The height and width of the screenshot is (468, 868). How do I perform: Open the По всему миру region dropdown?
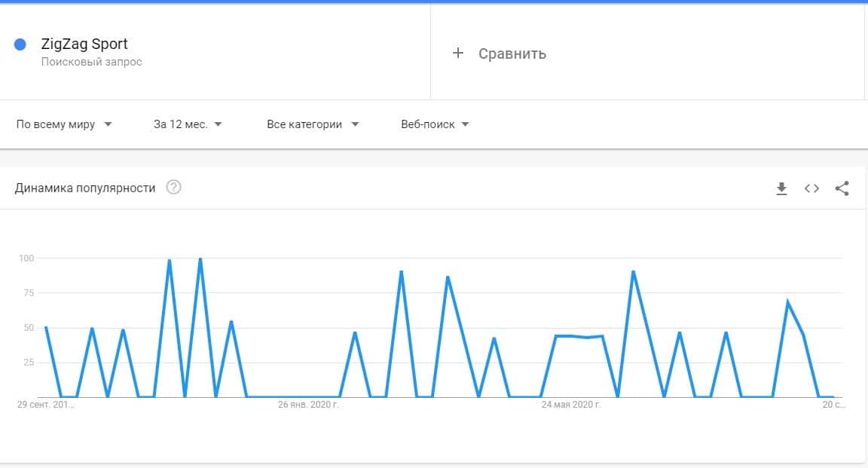coord(64,124)
